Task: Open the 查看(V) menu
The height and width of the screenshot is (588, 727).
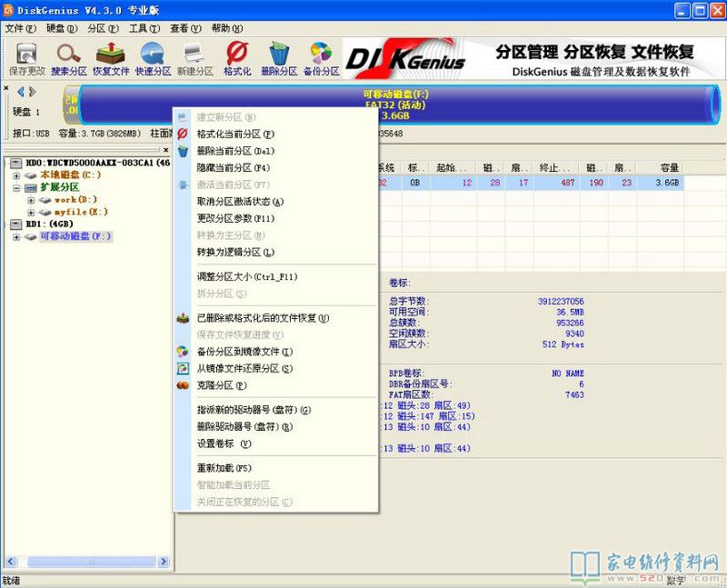Action: click(185, 28)
